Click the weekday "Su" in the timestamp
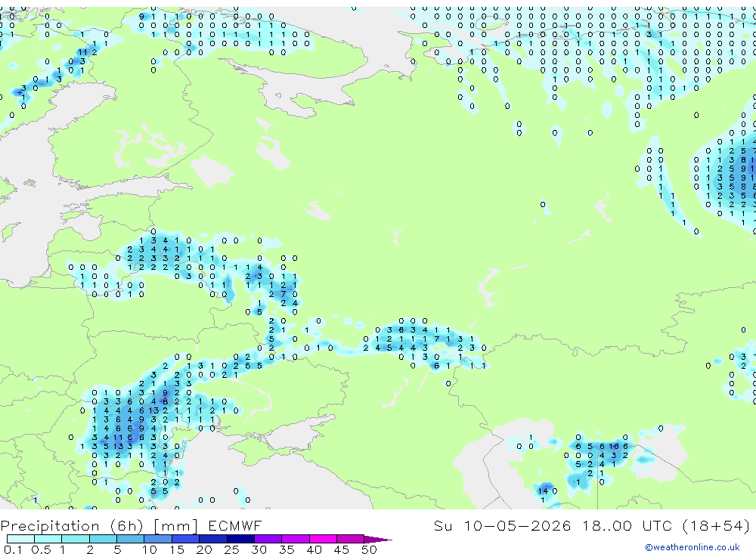756x554 pixels. 443,525
